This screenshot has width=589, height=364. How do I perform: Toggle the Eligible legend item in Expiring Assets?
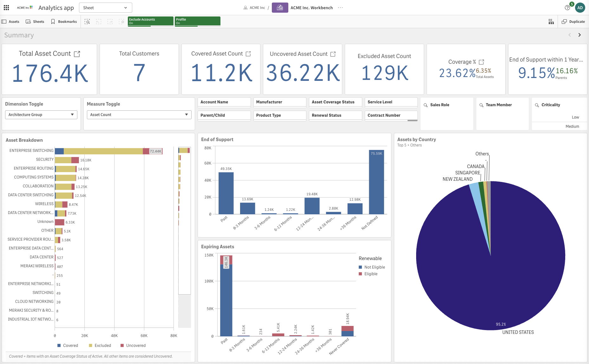point(370,274)
